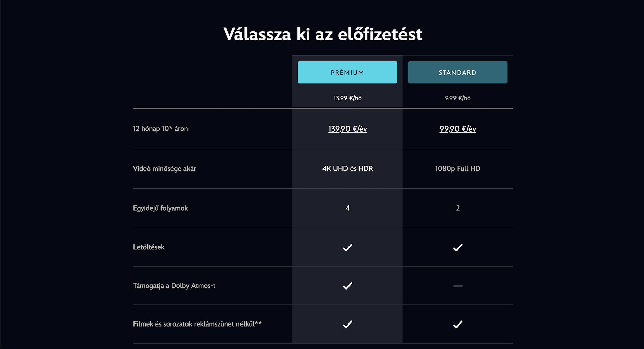
Task: Click the 'Válassza ki az előfizetést' heading
Action: [323, 34]
